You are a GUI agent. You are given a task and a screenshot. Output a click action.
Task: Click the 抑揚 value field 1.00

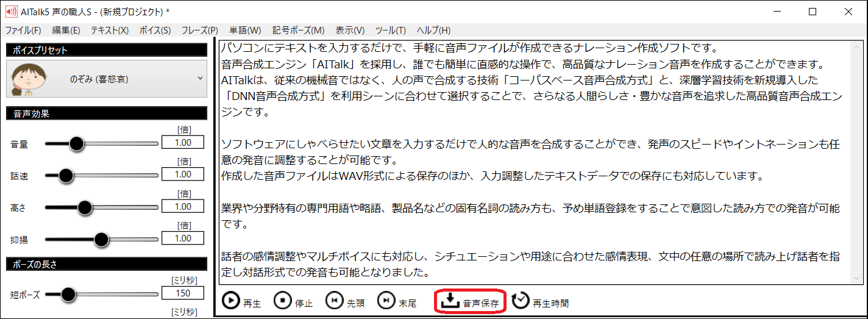click(183, 238)
